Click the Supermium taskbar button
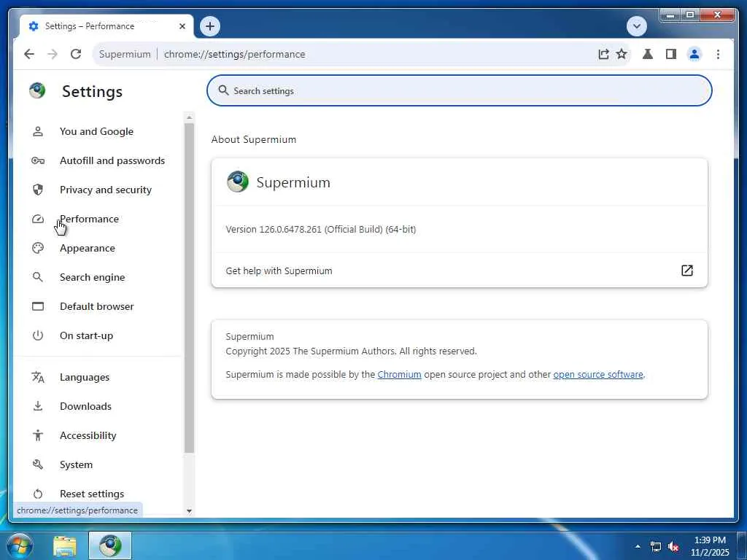This screenshot has height=560, width=747. pyautogui.click(x=111, y=545)
